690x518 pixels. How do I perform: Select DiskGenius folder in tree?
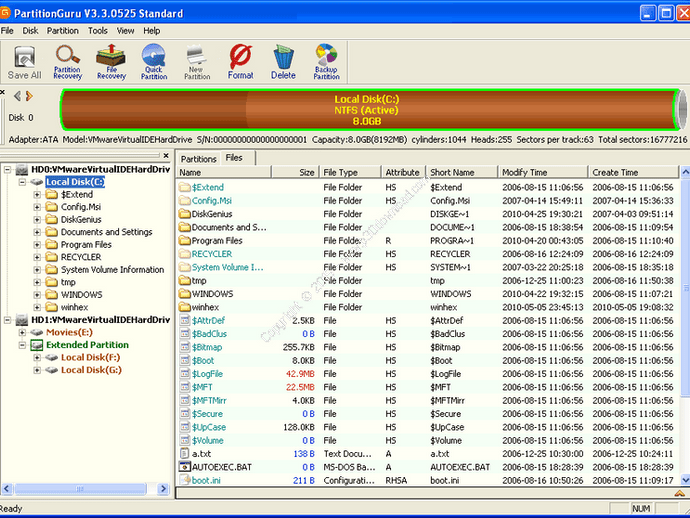pos(81,220)
